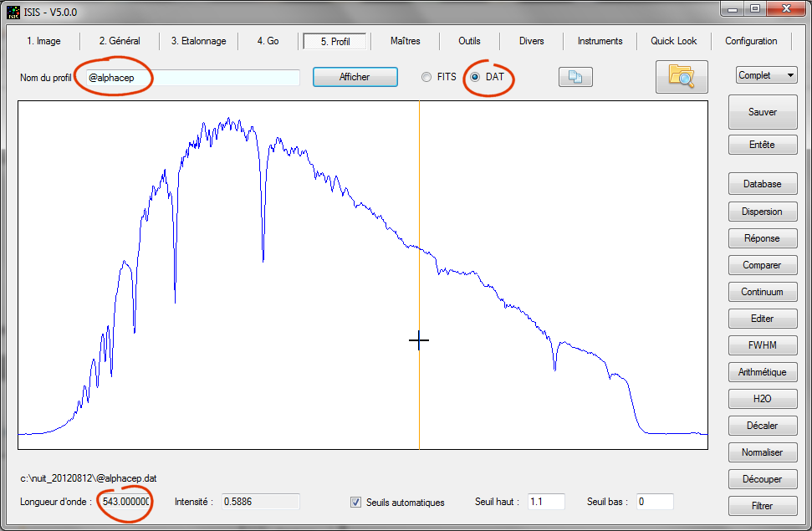Image resolution: width=812 pixels, height=531 pixels.
Task: Open the Instruments tab
Action: pos(600,41)
